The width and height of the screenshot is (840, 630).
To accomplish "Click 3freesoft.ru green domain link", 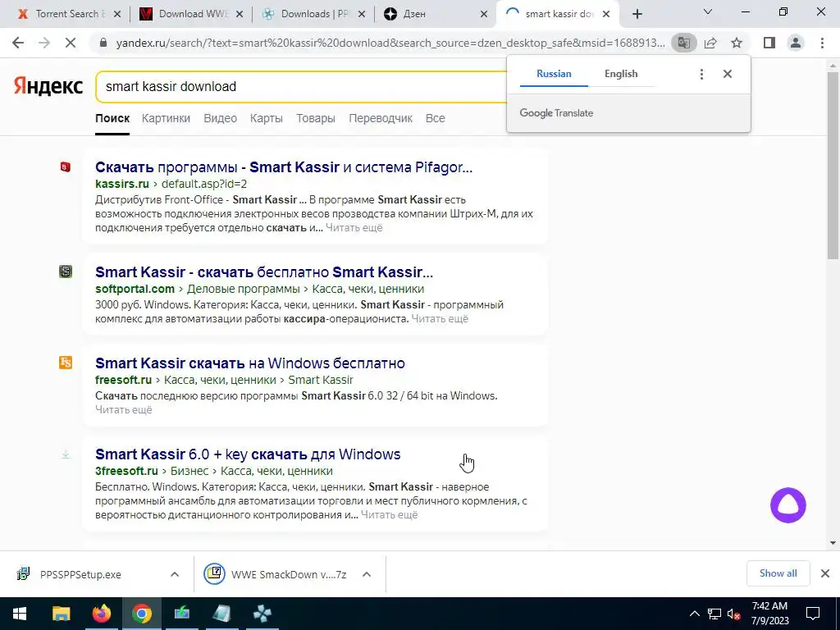I will [x=126, y=471].
